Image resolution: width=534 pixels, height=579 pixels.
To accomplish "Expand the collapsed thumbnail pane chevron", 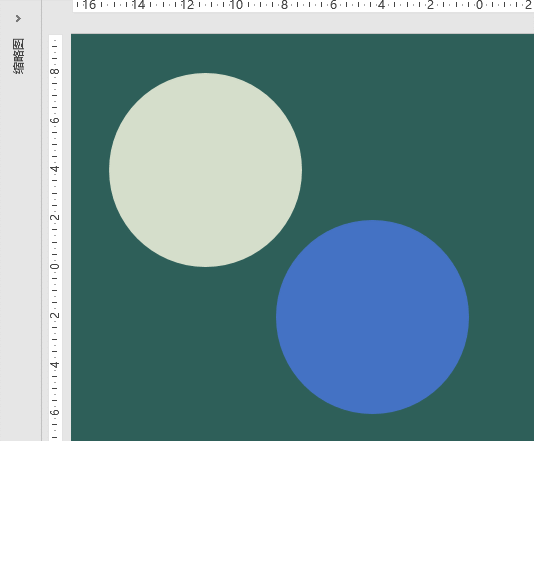I will coord(18,18).
